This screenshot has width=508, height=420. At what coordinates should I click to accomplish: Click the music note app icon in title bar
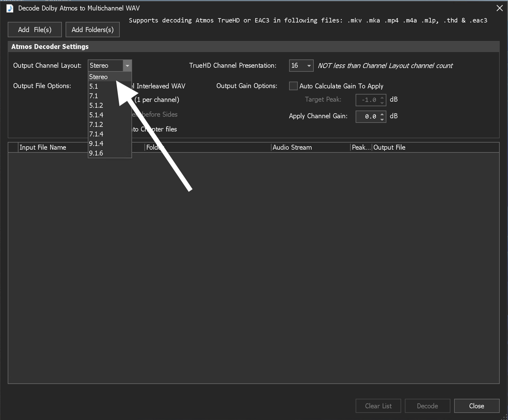[x=10, y=8]
